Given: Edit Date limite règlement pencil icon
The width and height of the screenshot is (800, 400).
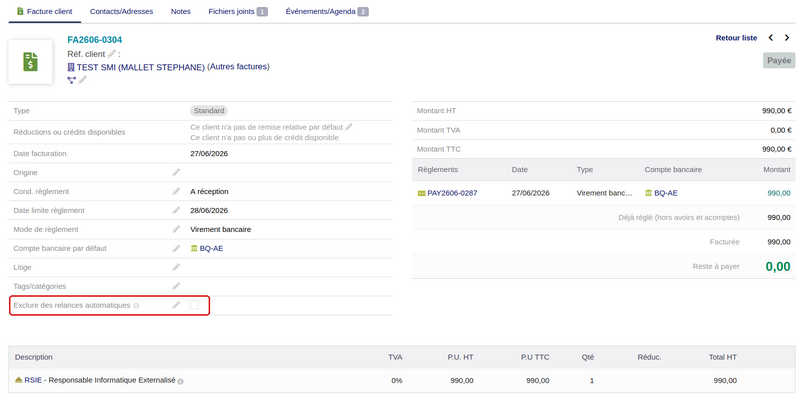Looking at the screenshot, I should (x=176, y=210).
